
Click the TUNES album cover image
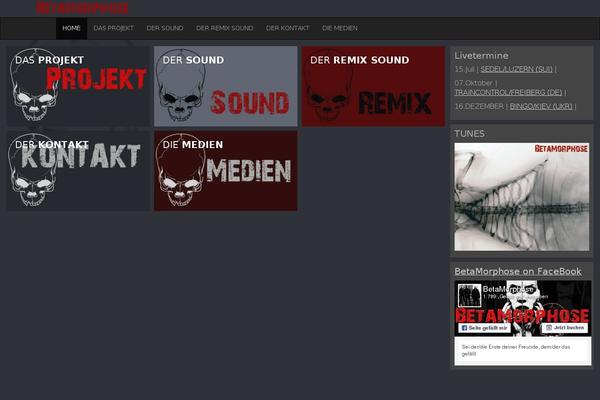point(522,197)
